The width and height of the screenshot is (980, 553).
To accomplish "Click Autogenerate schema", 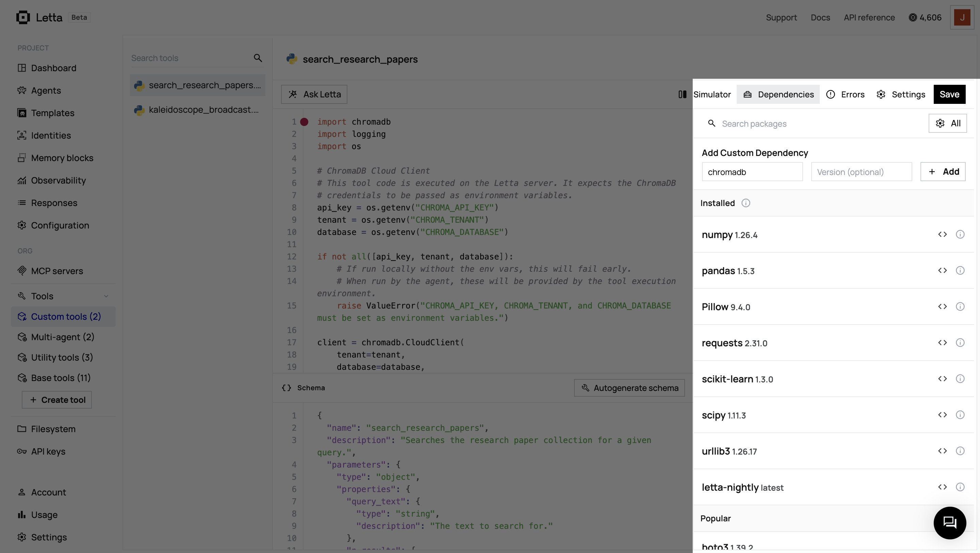I will (629, 388).
